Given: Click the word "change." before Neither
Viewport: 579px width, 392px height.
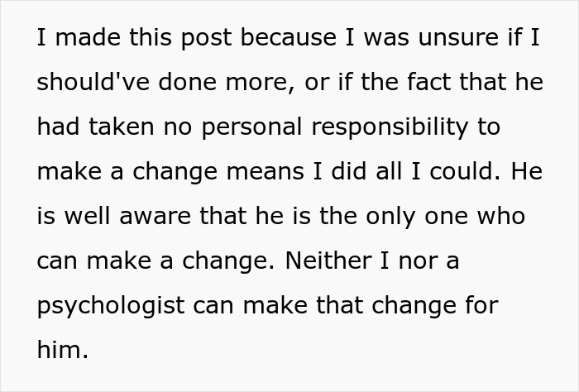Looking at the screenshot, I should [228, 262].
